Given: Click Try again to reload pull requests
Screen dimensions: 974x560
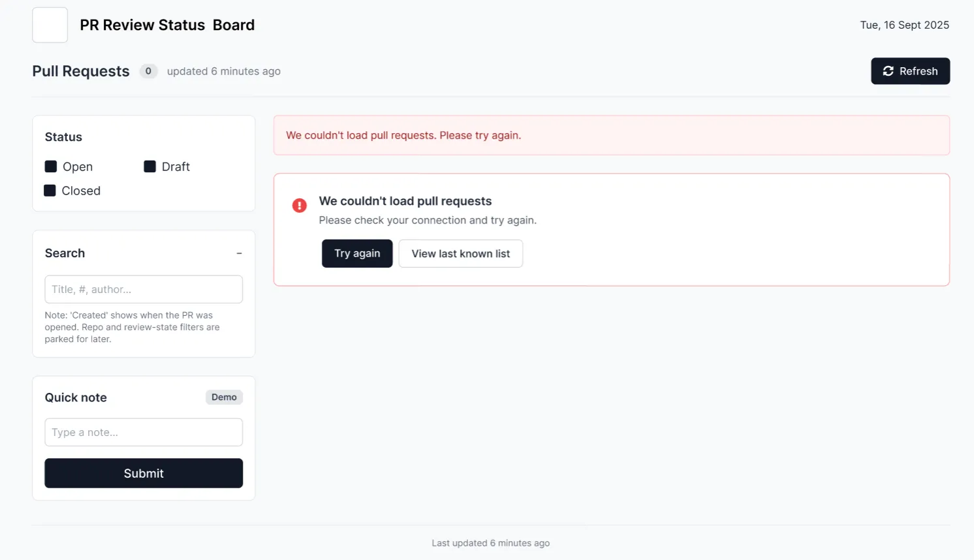Looking at the screenshot, I should (x=357, y=253).
